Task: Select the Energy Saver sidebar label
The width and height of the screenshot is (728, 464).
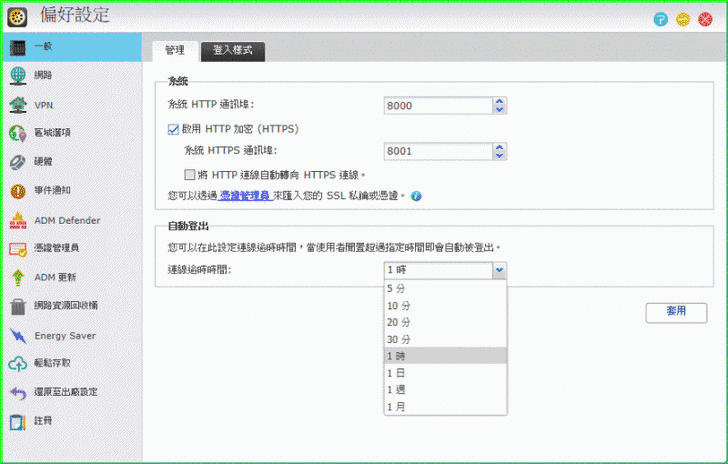Action: tap(65, 336)
